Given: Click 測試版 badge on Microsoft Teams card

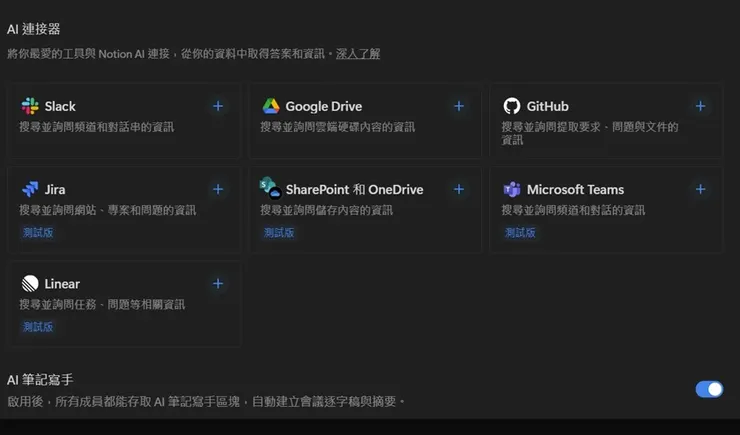Looking at the screenshot, I should click(520, 233).
